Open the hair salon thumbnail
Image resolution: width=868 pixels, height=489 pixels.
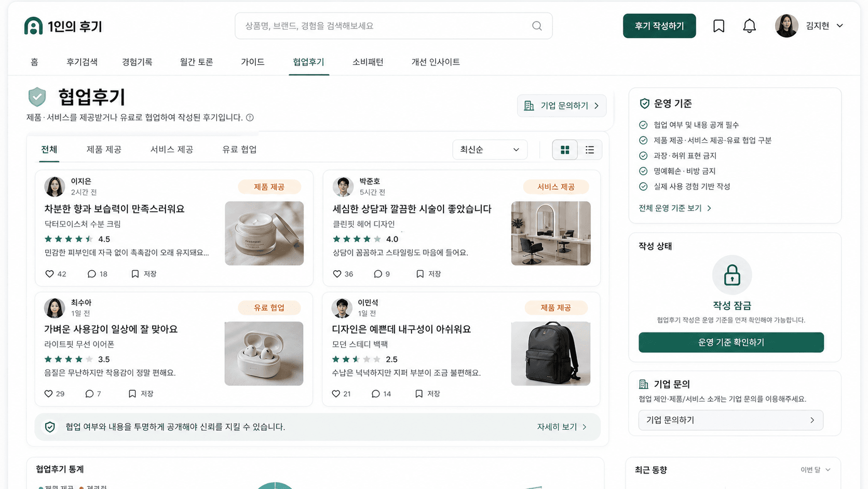pyautogui.click(x=551, y=233)
